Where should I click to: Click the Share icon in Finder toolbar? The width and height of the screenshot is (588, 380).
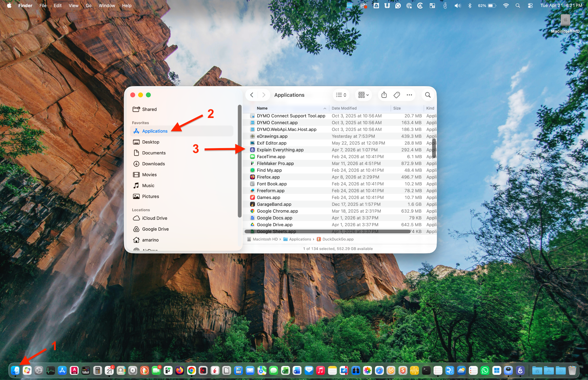pyautogui.click(x=384, y=95)
